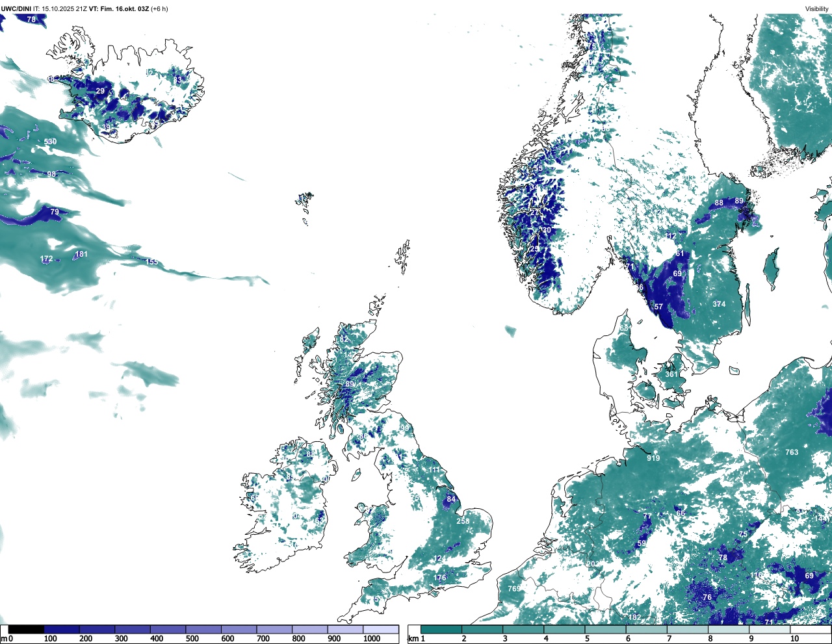Click the '181' value in the Atlantic
Viewport: 832px width, 644px height.
point(81,254)
